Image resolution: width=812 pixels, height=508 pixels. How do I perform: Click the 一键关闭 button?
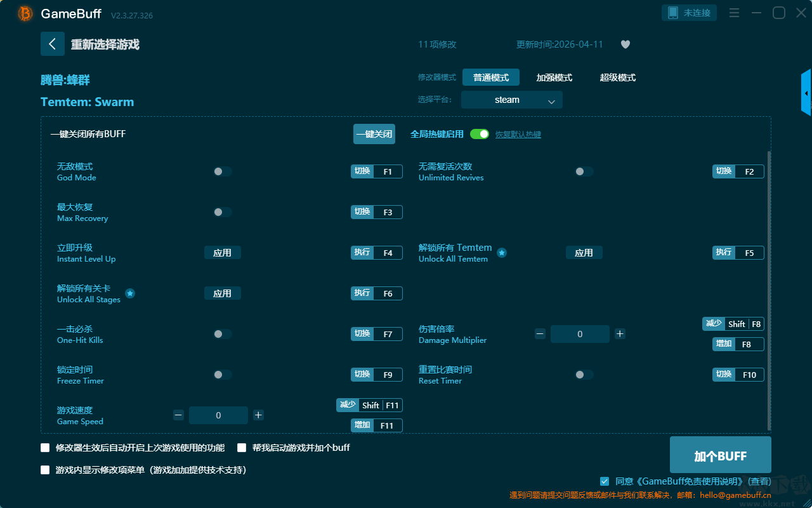(374, 134)
